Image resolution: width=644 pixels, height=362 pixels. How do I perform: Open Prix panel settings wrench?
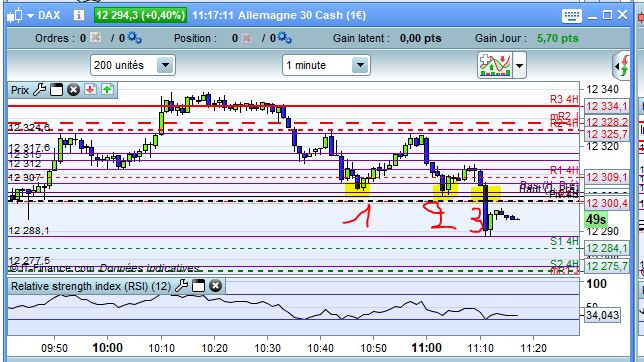(x=39, y=90)
